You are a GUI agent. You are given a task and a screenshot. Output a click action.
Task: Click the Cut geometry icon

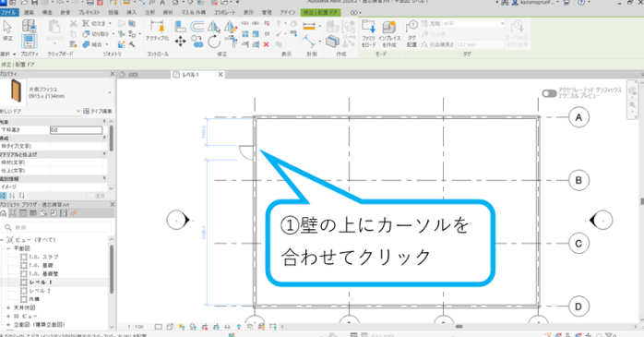pyautogui.click(x=86, y=34)
